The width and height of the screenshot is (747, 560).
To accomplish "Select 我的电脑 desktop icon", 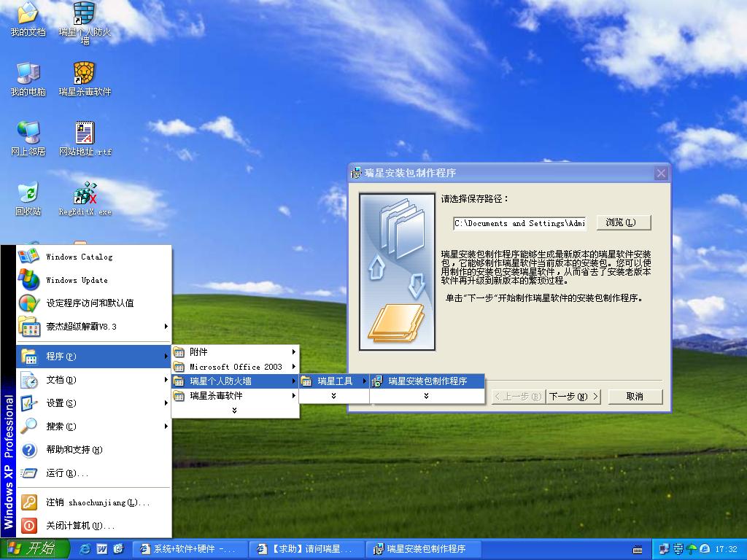I will click(x=28, y=79).
